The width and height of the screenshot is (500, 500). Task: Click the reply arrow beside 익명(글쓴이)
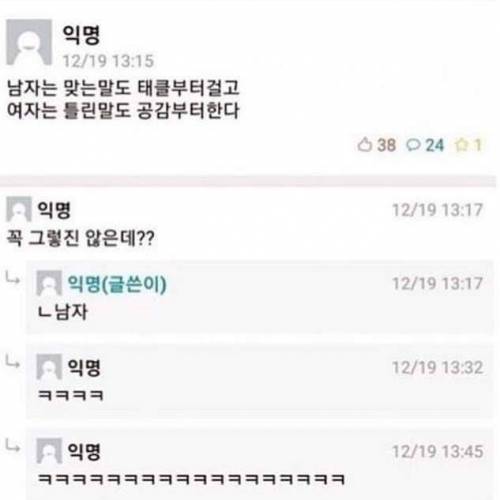tap(13, 278)
